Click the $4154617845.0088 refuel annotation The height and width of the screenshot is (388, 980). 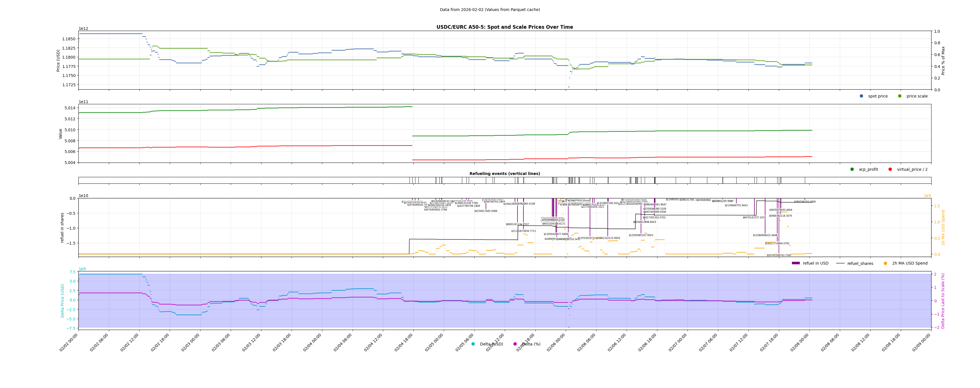point(485,211)
